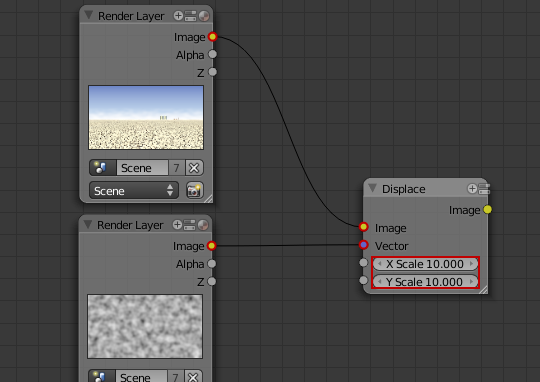The image size is (540, 382).
Task: Click the Y Scale 10.000 value field
Action: point(425,282)
